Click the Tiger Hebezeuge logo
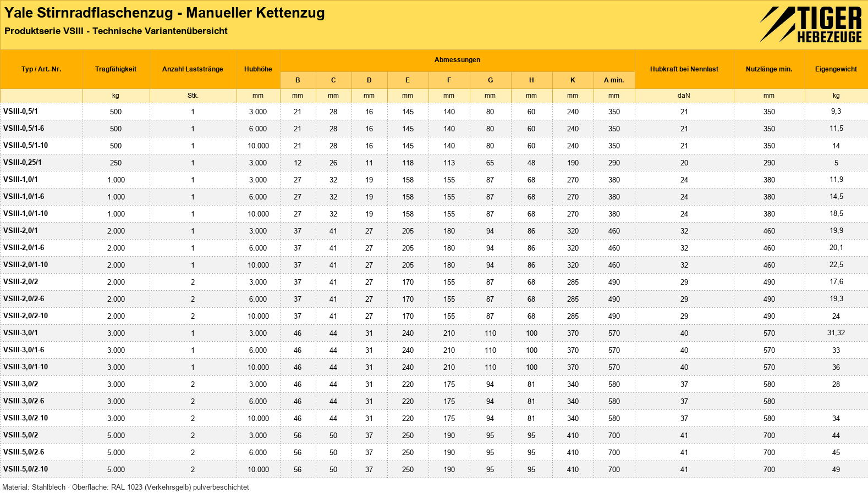Viewport: 868px width, 499px height. click(811, 25)
